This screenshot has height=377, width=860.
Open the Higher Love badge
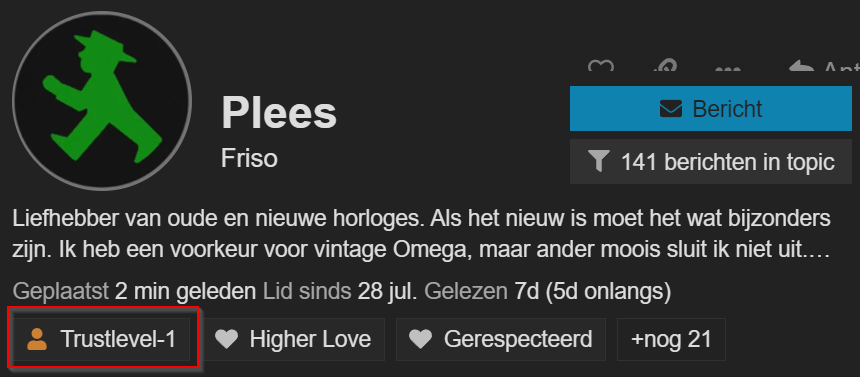click(293, 339)
